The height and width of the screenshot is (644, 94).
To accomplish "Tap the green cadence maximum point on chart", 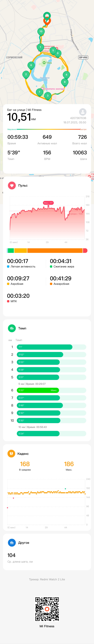I will tap(65, 489).
